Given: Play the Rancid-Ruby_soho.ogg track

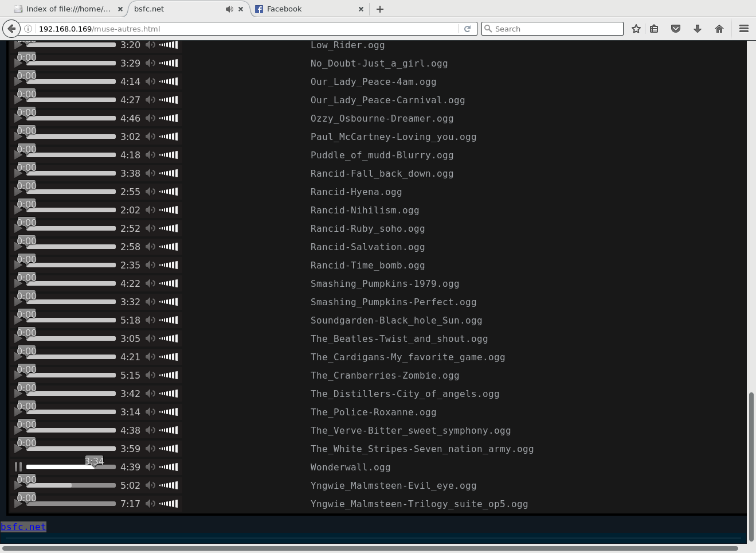Looking at the screenshot, I should click(18, 228).
